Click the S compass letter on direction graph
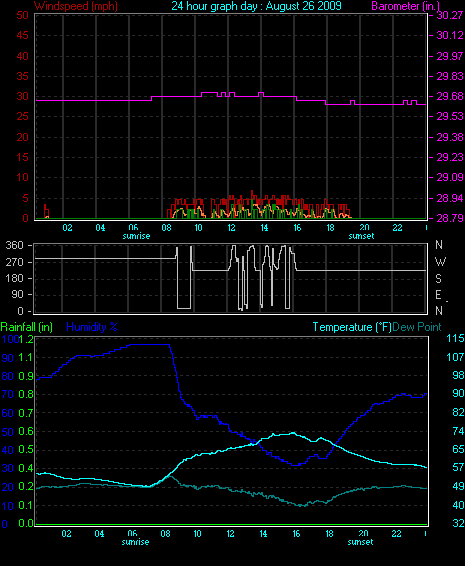Image resolution: width=465 pixels, height=566 pixels. click(x=439, y=278)
